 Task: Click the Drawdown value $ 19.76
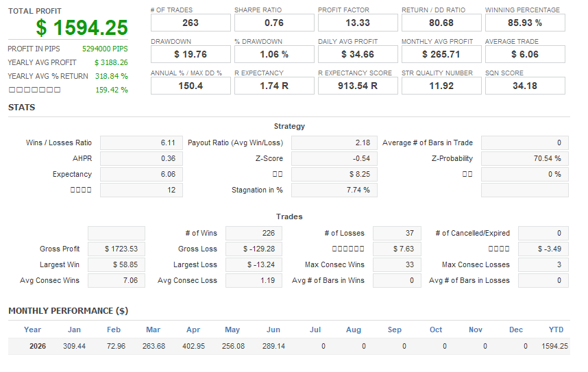191,54
